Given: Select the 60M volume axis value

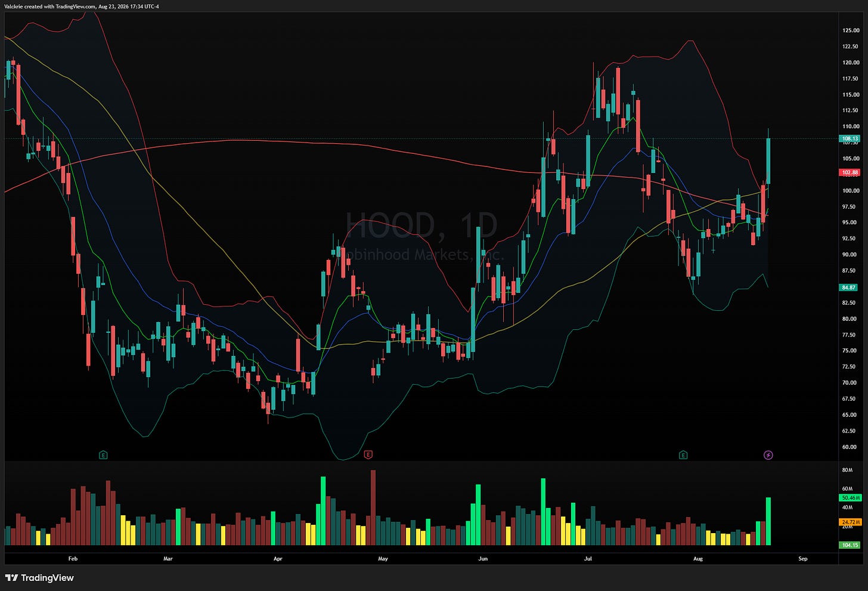Looking at the screenshot, I should (x=847, y=489).
